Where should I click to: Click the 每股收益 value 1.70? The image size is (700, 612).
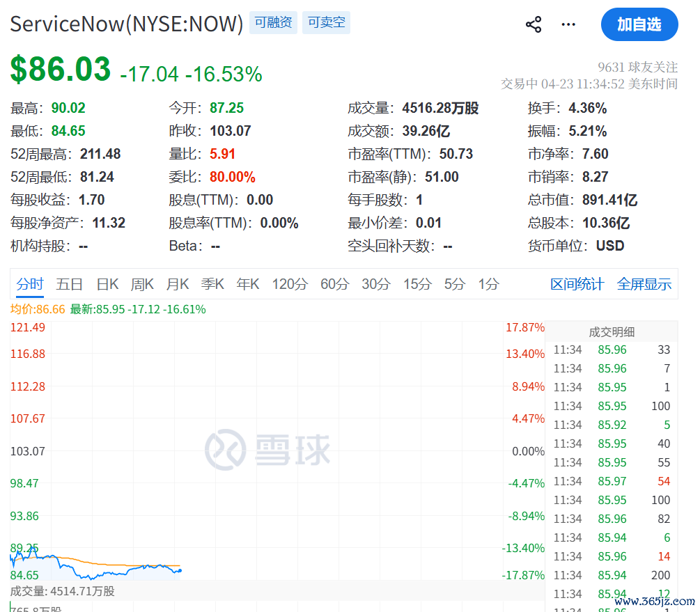pos(91,200)
